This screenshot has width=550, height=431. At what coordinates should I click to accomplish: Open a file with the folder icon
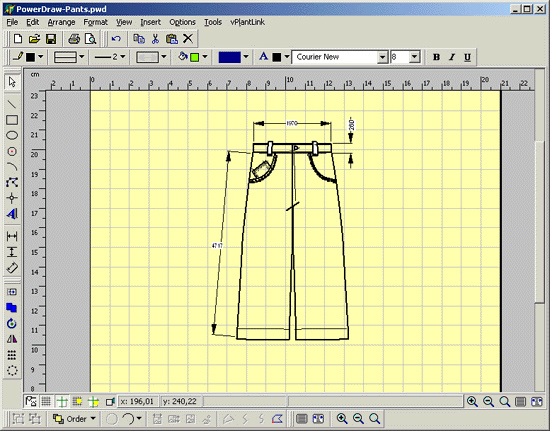pos(34,39)
